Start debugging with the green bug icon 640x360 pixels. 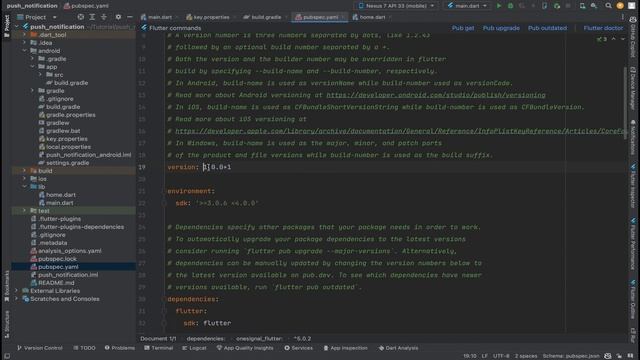(510, 6)
